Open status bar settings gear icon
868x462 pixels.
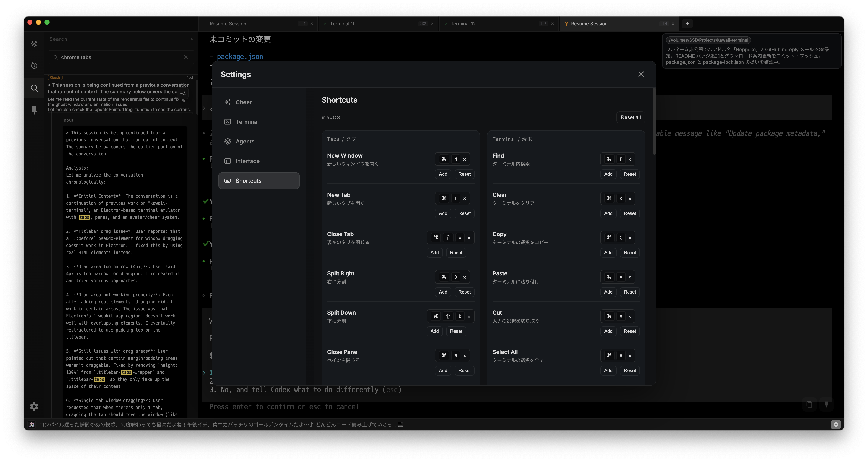(836, 425)
